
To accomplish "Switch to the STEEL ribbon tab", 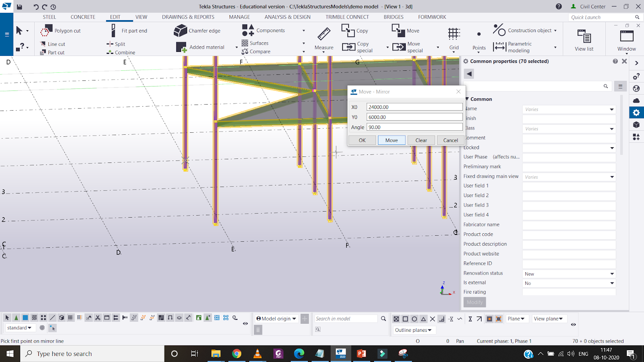I will (x=50, y=17).
